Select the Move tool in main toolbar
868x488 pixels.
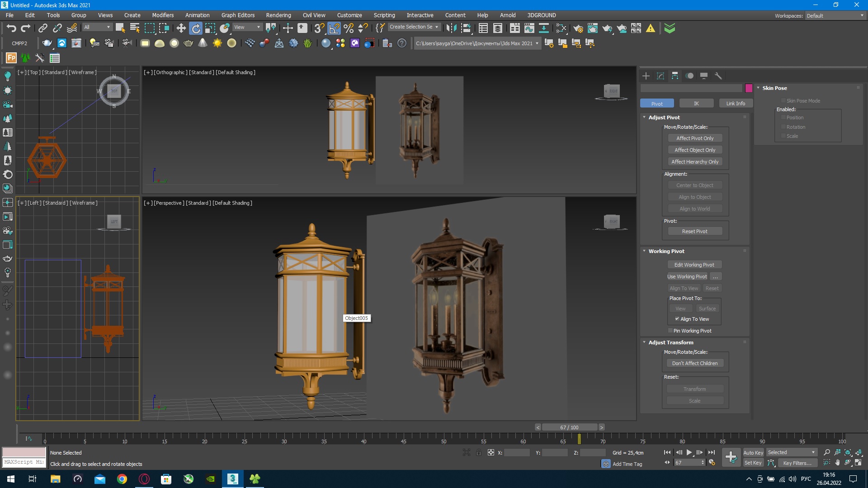pos(181,28)
